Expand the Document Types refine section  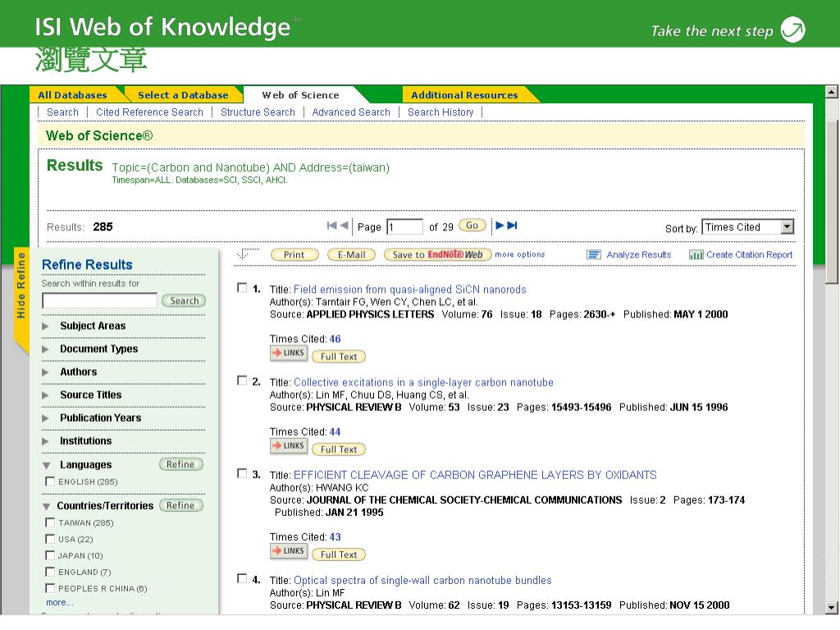click(46, 349)
